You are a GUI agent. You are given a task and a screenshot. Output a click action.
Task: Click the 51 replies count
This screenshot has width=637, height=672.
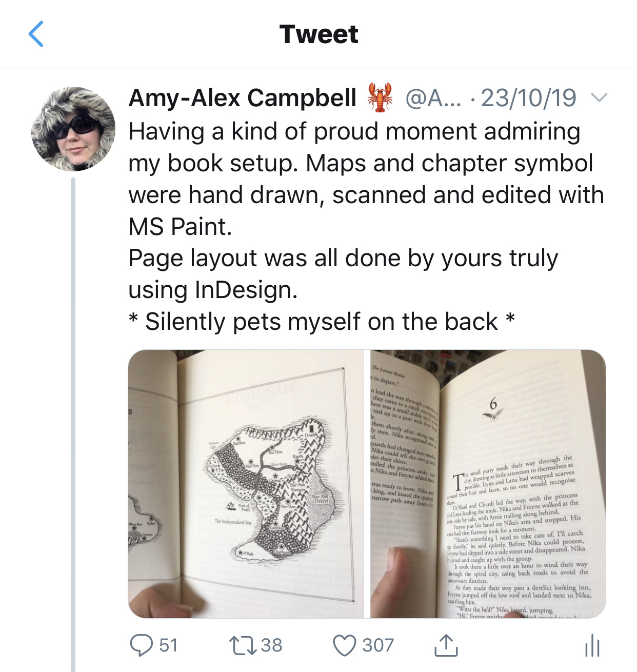coord(169,645)
